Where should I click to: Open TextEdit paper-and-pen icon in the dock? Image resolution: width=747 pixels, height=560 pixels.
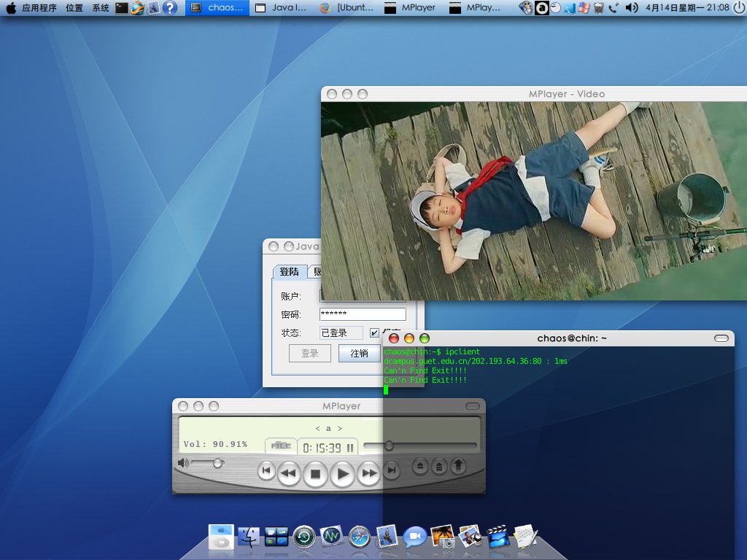tap(525, 536)
